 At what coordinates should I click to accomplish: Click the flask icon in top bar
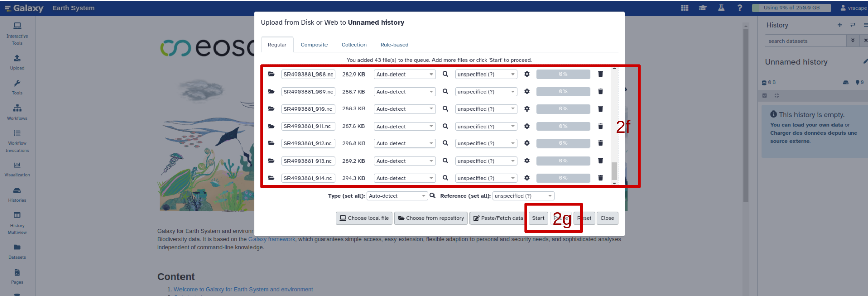point(721,8)
